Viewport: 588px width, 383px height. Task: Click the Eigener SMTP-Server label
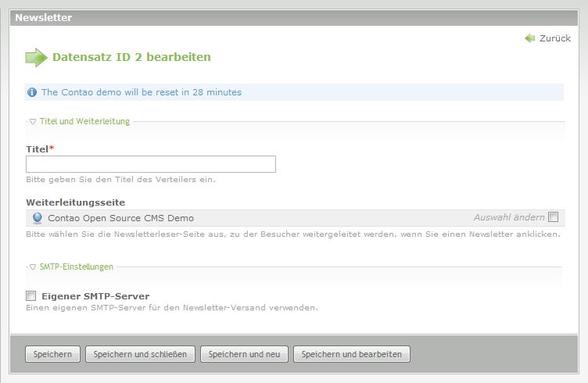pos(95,296)
